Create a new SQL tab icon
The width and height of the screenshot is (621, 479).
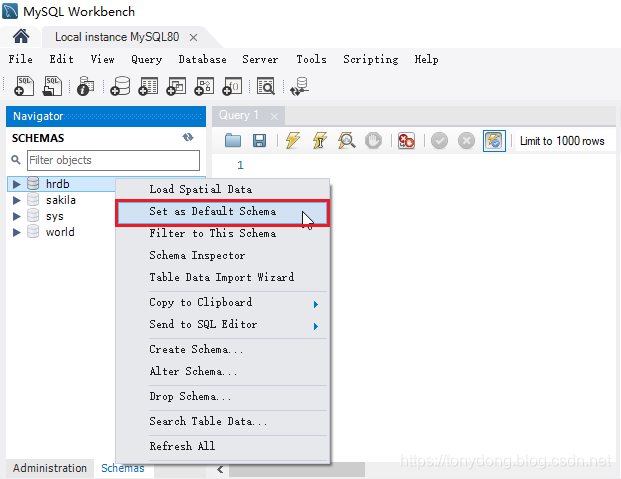[x=24, y=86]
